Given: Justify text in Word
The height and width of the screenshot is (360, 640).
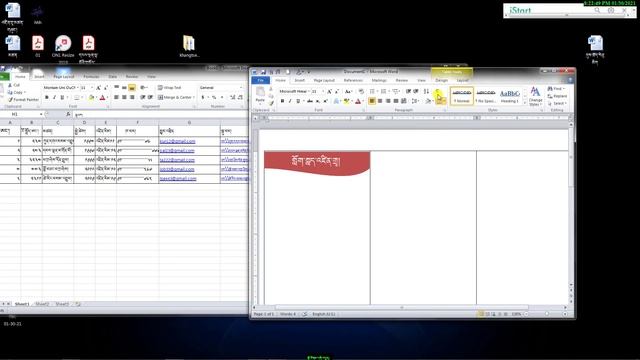Looking at the screenshot, I should 396,101.
